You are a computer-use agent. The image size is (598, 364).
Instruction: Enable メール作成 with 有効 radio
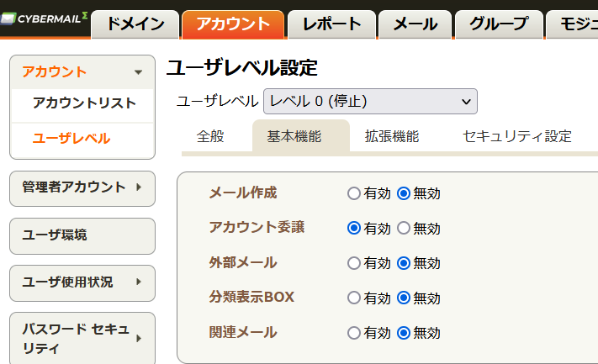tap(354, 193)
